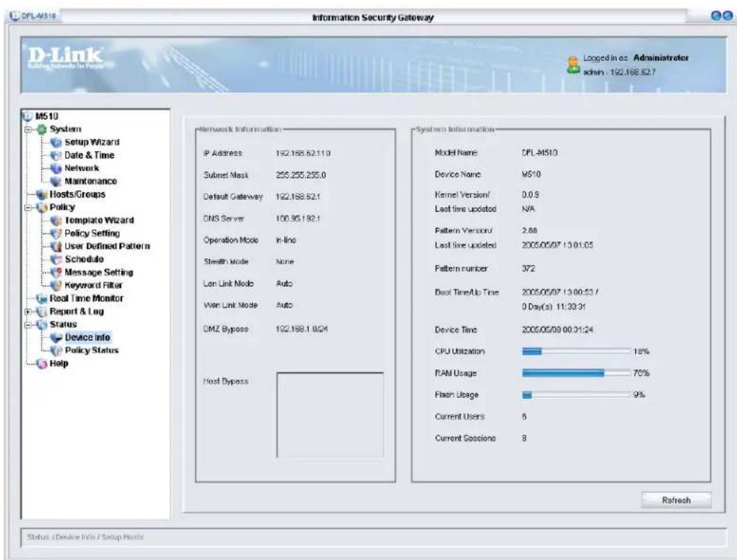This screenshot has width=737, height=560.
Task: Go to Network settings
Action: 82,168
